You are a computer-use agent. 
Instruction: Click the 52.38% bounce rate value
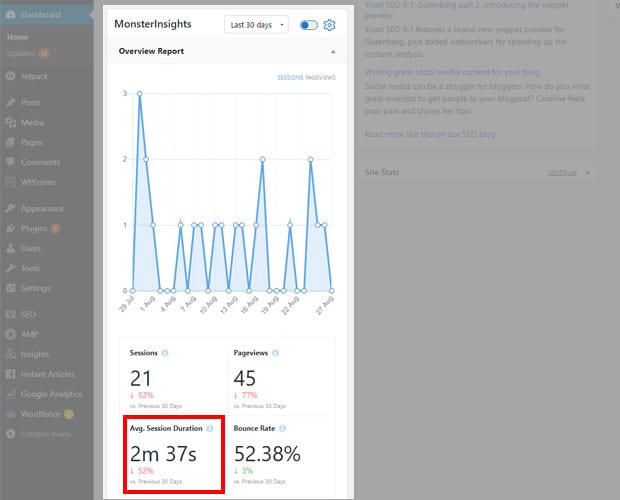tap(267, 454)
